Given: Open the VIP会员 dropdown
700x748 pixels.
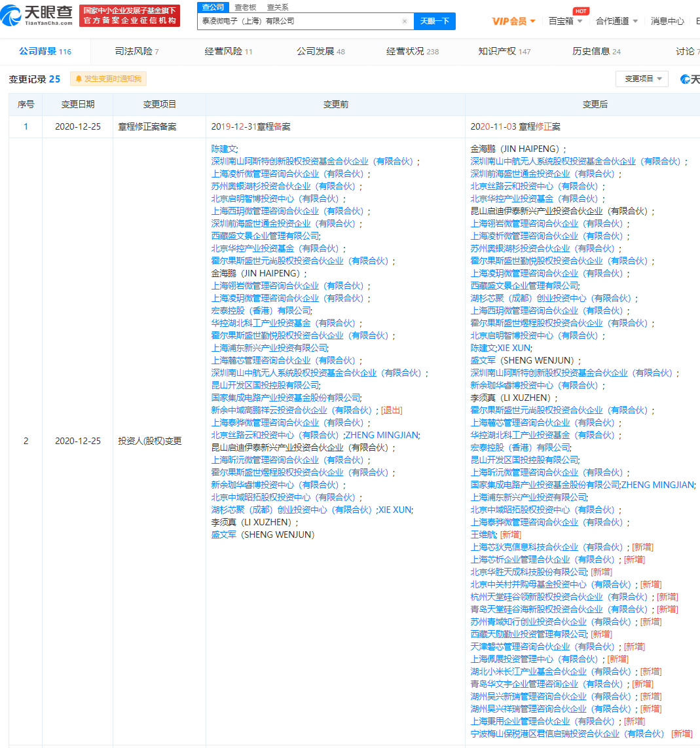Looking at the screenshot, I should [513, 21].
